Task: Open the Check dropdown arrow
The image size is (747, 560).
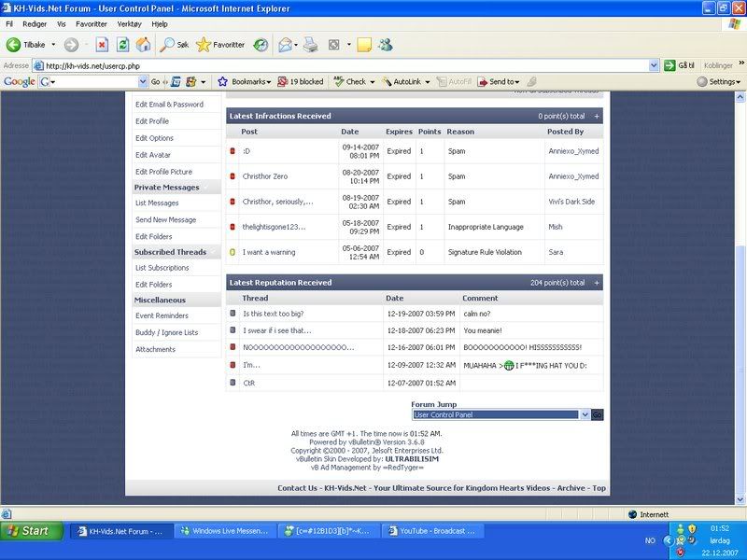Action: [372, 82]
